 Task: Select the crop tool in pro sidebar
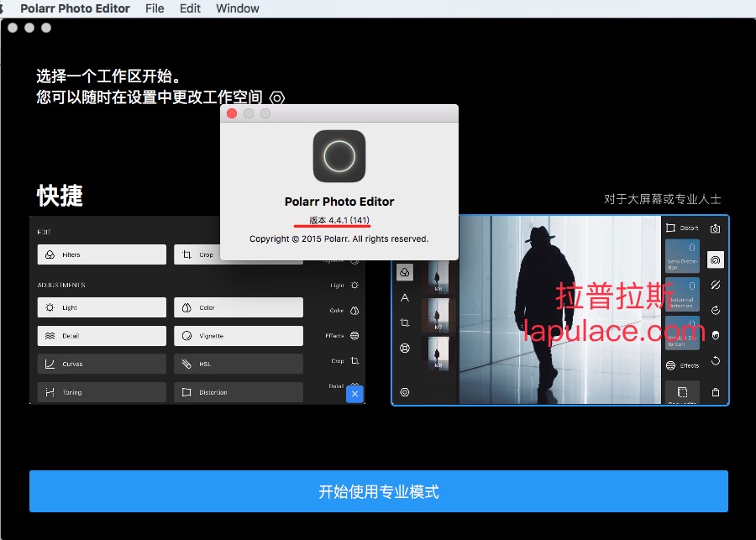[405, 322]
